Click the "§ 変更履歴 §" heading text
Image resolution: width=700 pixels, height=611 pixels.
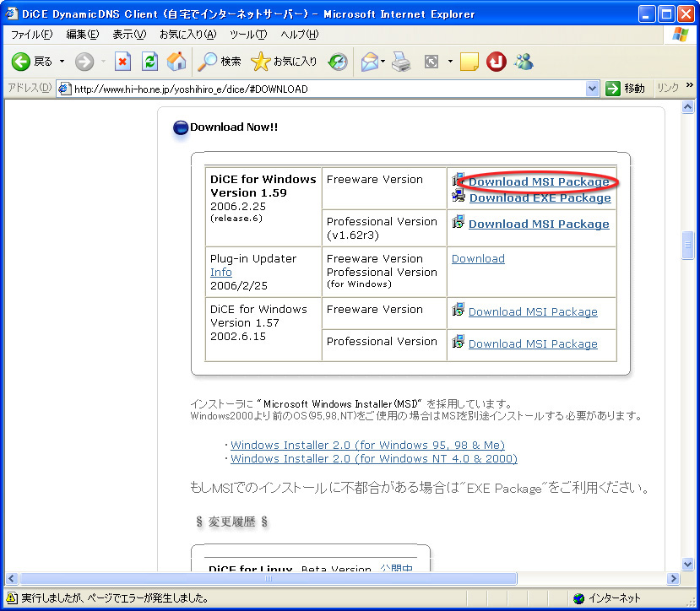click(x=231, y=522)
